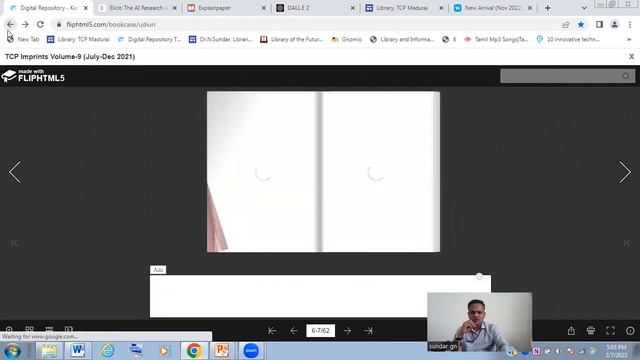Show hidden bookmarks with the chevron

(x=629, y=40)
